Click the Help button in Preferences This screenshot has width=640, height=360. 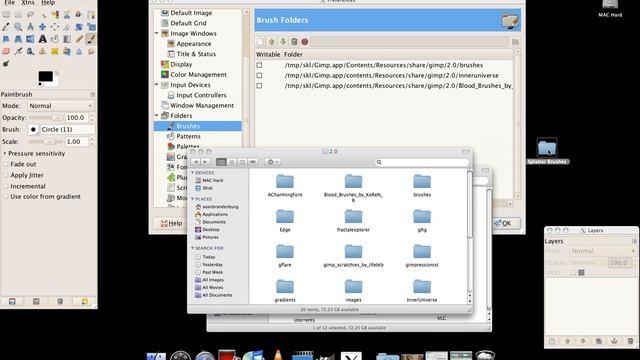(171, 223)
